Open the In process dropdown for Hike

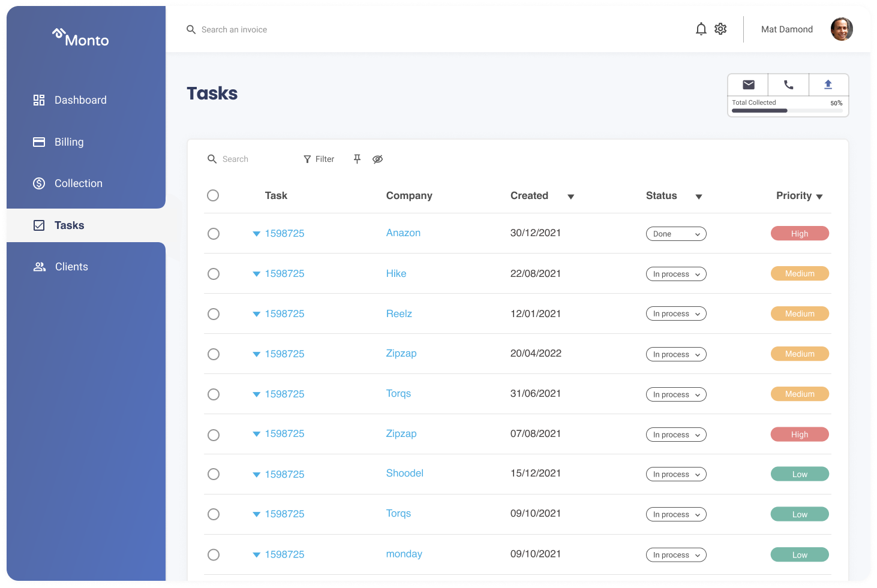pyautogui.click(x=676, y=274)
